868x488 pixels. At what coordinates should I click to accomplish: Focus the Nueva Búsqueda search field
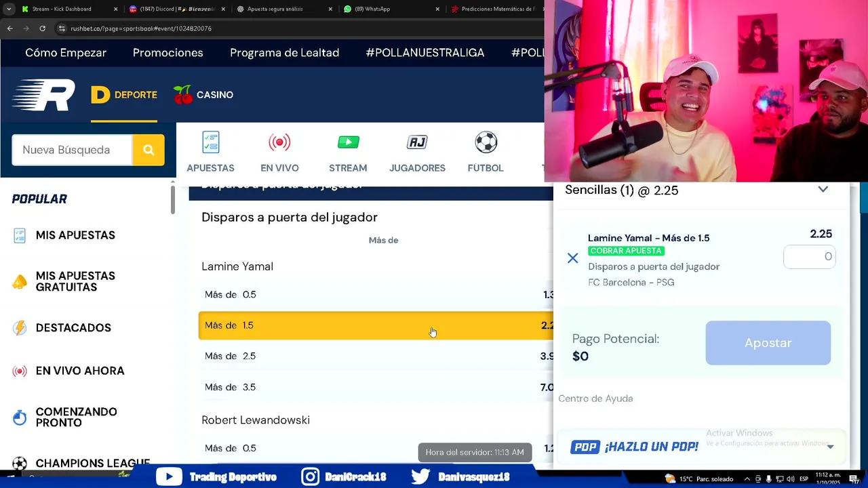(x=72, y=150)
